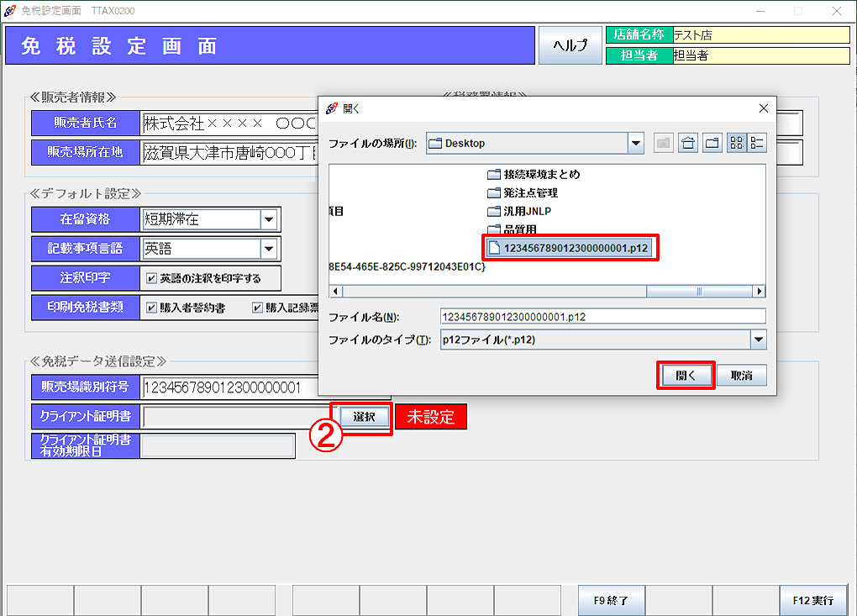Close the main 免税設定画面 window
Viewport: 857px width, 616px height.
point(837,10)
